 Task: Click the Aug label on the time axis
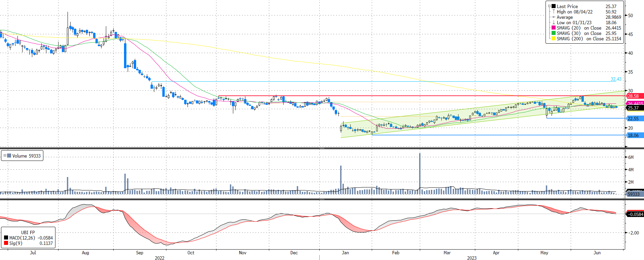point(85,253)
